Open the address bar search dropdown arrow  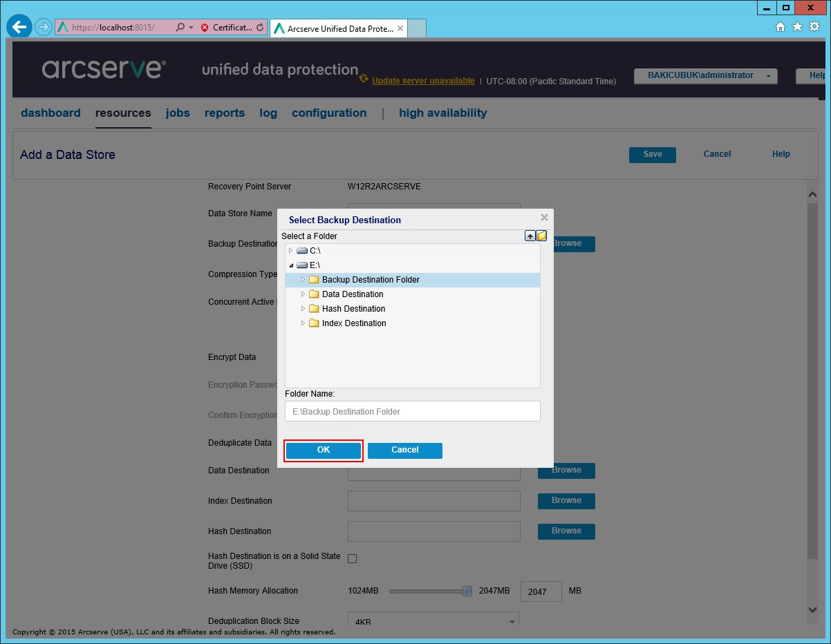(x=191, y=28)
